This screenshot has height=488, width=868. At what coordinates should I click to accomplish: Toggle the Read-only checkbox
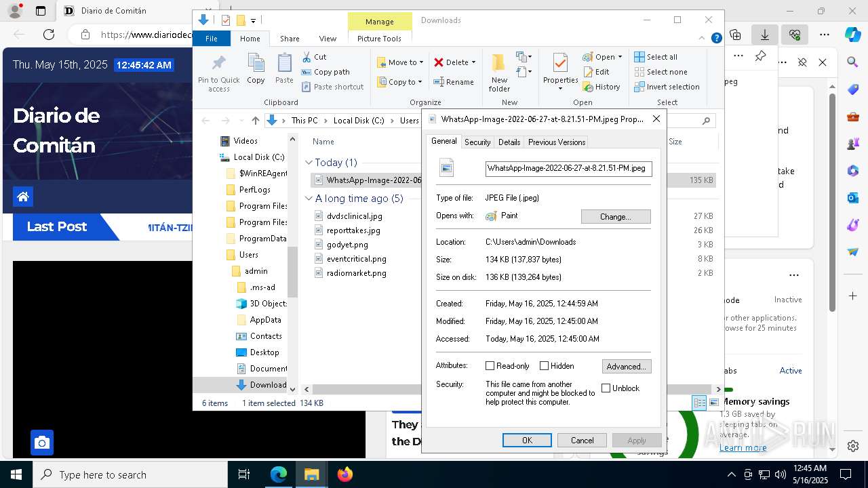coord(490,366)
